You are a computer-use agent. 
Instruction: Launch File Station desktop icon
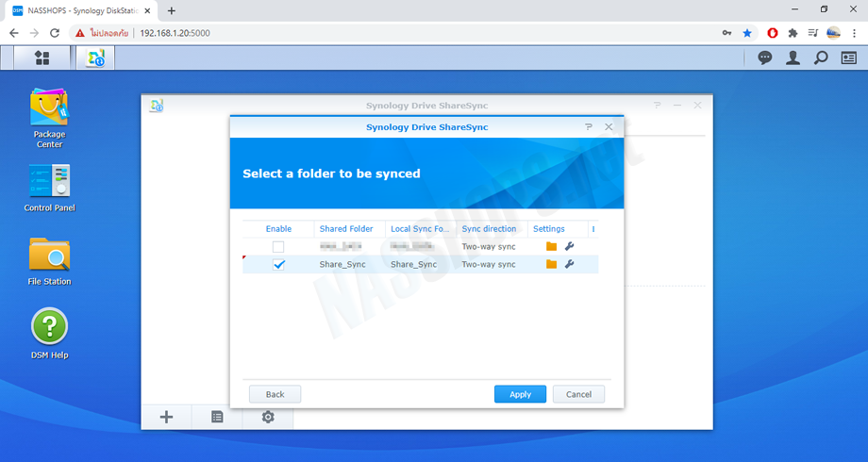[49, 261]
